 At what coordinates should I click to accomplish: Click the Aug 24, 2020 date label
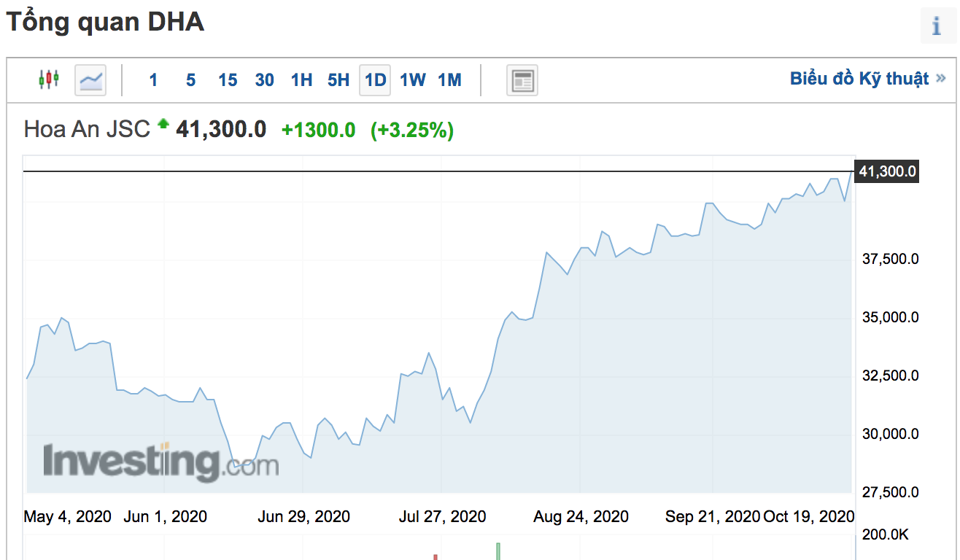click(581, 517)
